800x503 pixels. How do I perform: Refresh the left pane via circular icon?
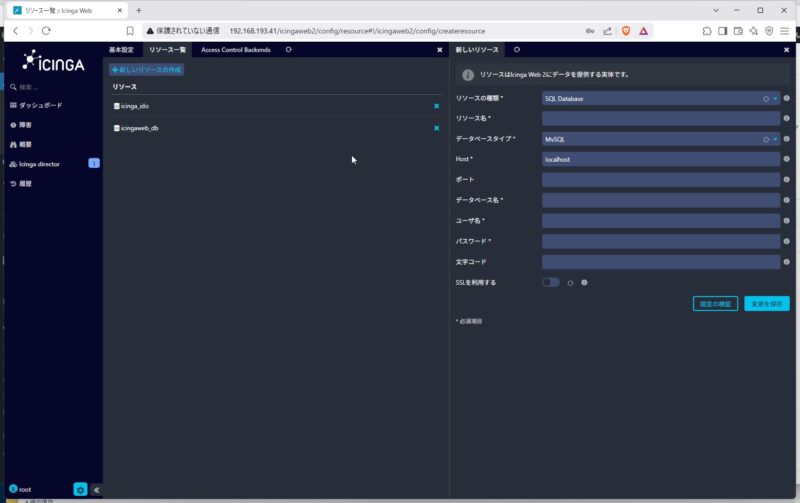[x=289, y=49]
